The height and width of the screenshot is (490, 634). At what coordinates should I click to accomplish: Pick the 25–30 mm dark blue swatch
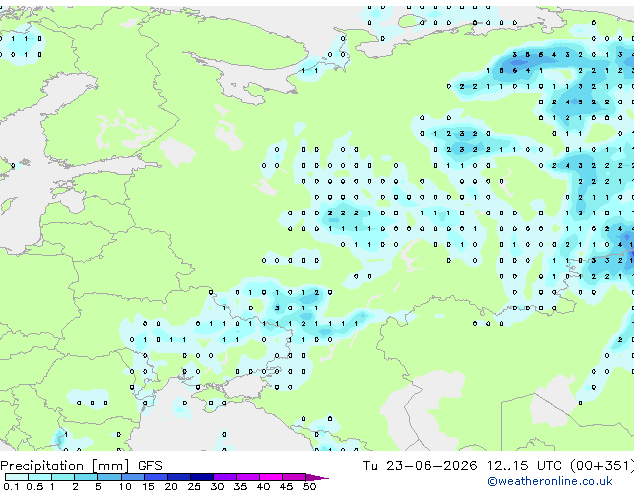click(202, 477)
